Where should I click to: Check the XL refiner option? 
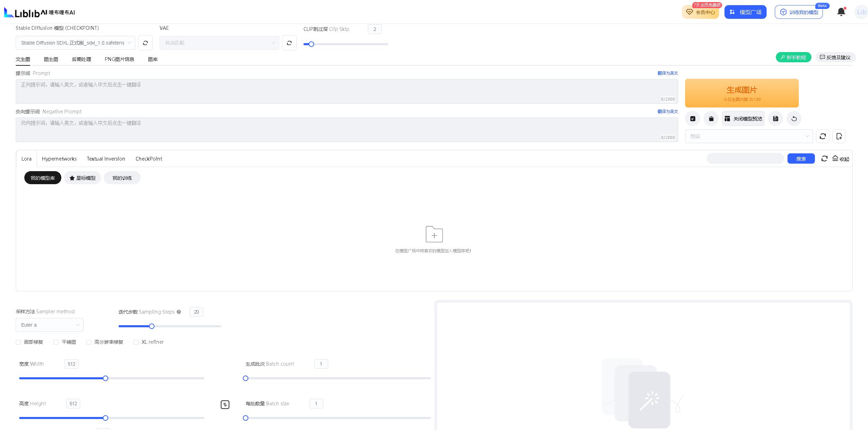[136, 342]
